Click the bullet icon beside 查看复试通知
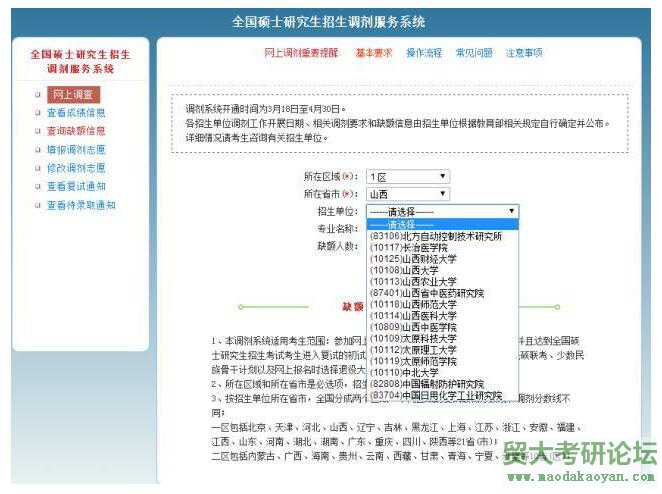The image size is (662, 494). [x=38, y=186]
